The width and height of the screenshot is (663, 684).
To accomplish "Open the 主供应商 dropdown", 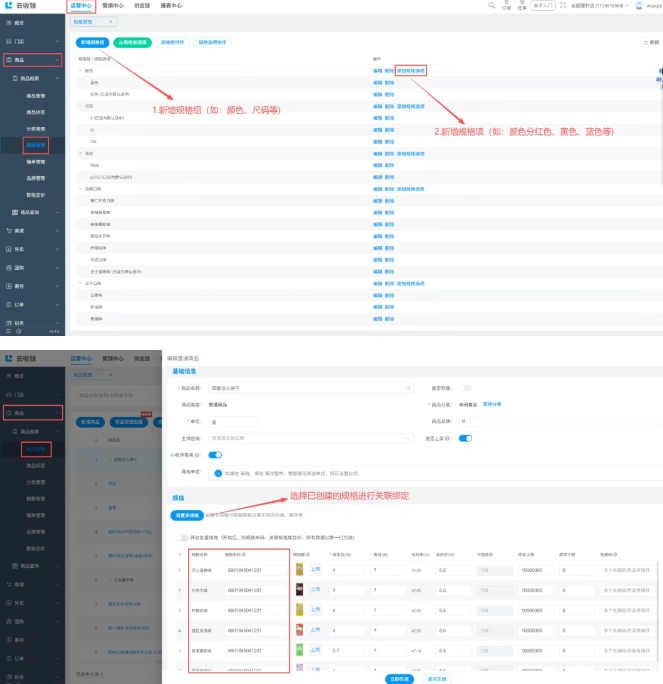I will coord(311,438).
